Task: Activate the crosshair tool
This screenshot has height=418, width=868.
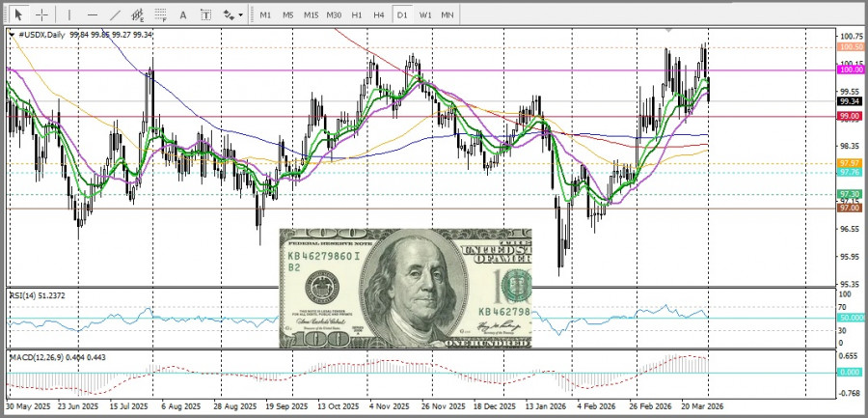Action: click(x=41, y=15)
